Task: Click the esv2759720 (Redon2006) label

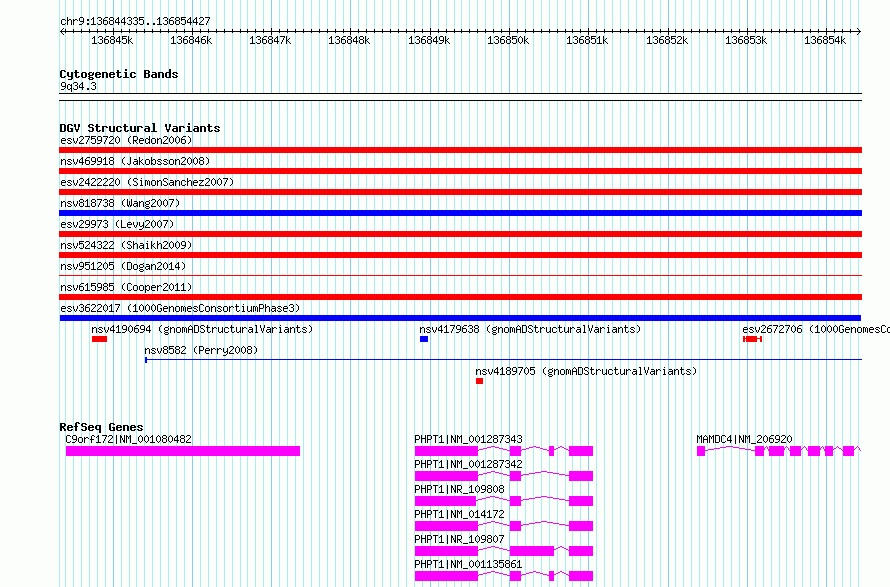Action: 126,140
